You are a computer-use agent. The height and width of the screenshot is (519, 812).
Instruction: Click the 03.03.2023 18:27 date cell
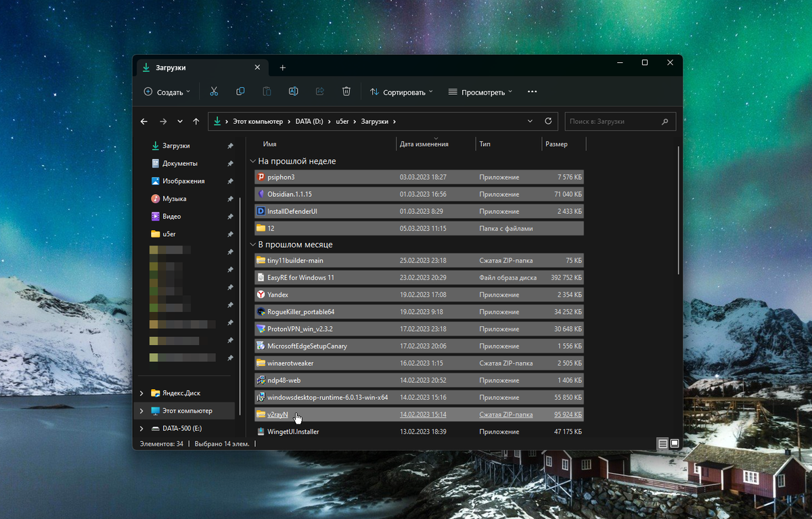click(423, 177)
